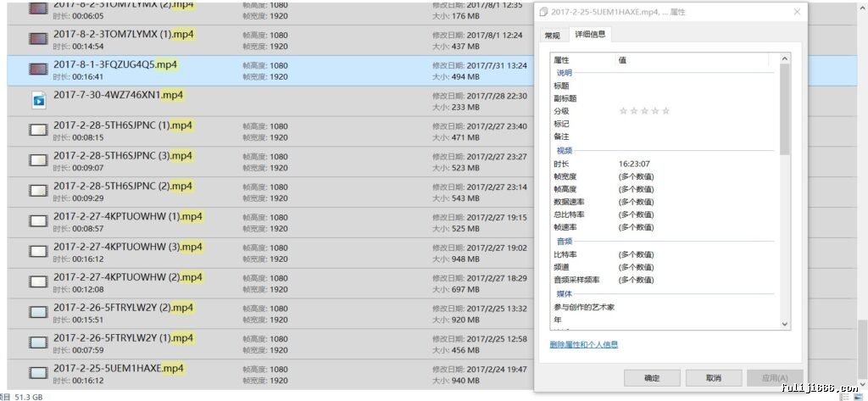Set 分级 rating to three stars

(644, 111)
